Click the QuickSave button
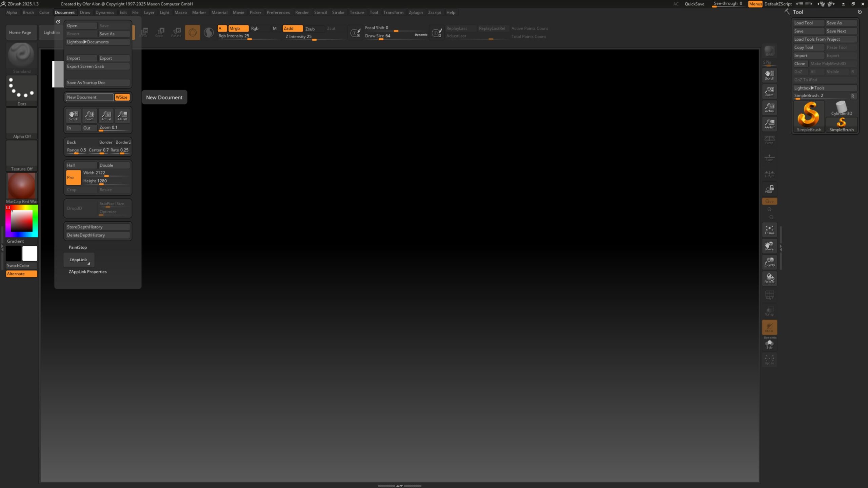This screenshot has height=488, width=868. 694,4
